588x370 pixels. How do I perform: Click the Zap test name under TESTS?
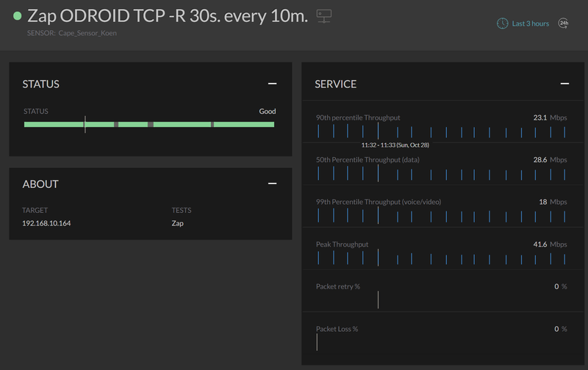coord(177,223)
